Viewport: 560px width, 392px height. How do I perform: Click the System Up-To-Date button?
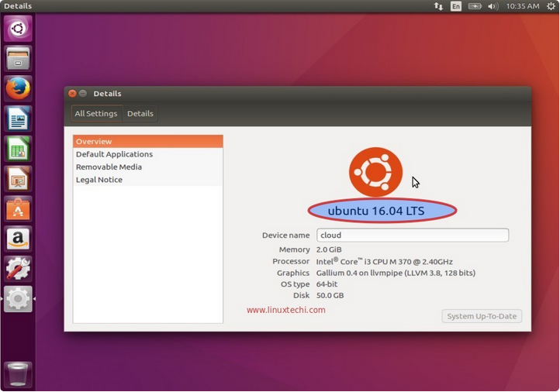point(482,316)
